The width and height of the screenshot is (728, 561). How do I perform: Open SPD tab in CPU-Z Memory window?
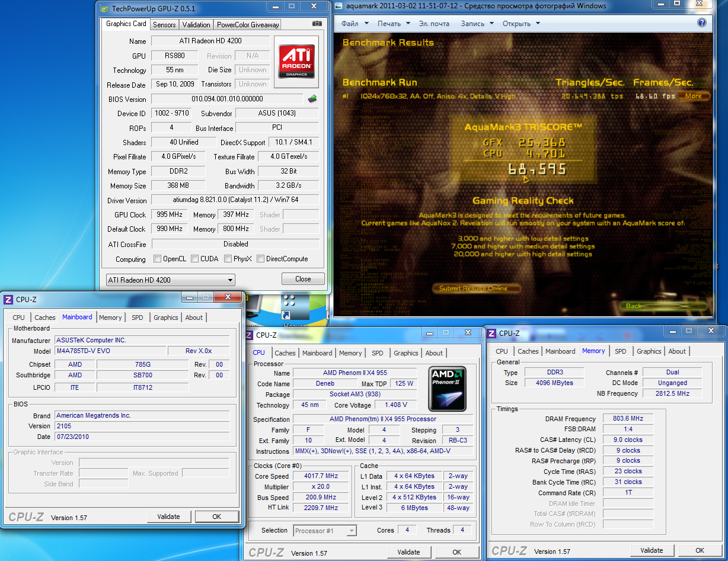click(620, 351)
